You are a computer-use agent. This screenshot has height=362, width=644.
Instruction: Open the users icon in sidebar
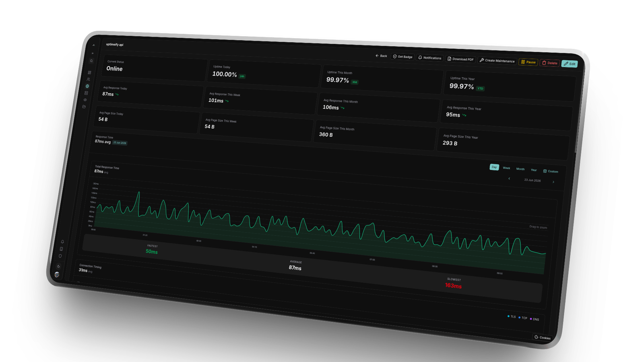pyautogui.click(x=88, y=79)
